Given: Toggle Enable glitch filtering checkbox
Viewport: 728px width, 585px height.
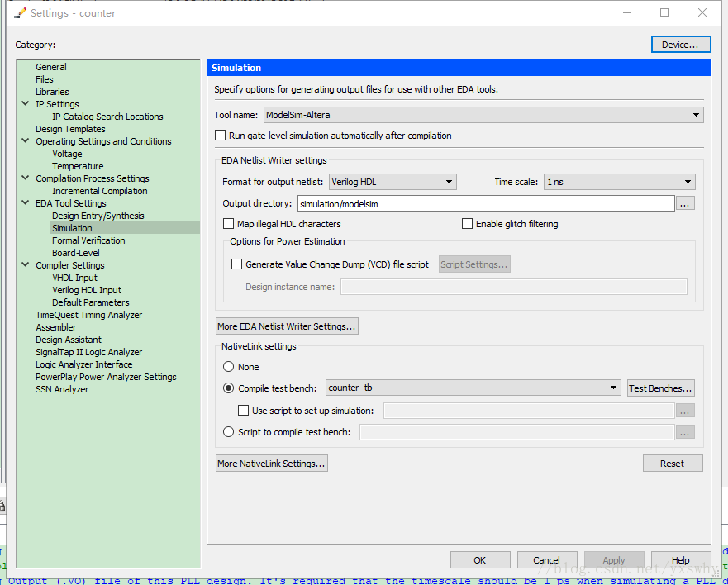Looking at the screenshot, I should pos(467,224).
